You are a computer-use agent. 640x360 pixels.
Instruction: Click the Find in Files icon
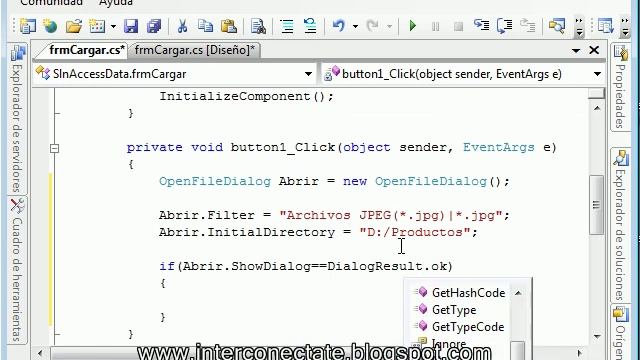pyautogui.click(x=258, y=26)
